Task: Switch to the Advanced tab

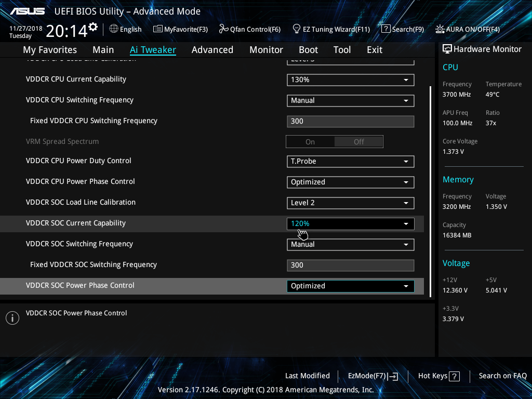Action: coord(212,50)
